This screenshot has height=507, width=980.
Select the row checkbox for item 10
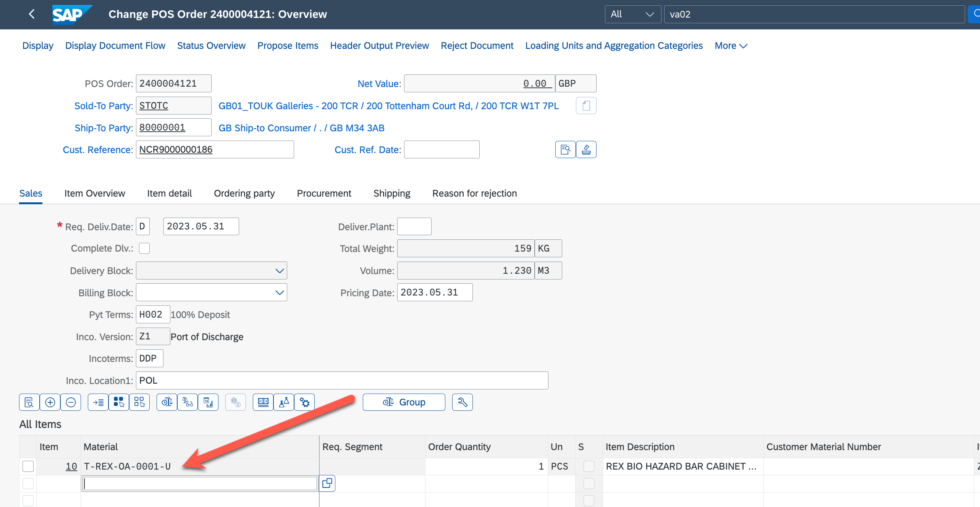pos(28,467)
